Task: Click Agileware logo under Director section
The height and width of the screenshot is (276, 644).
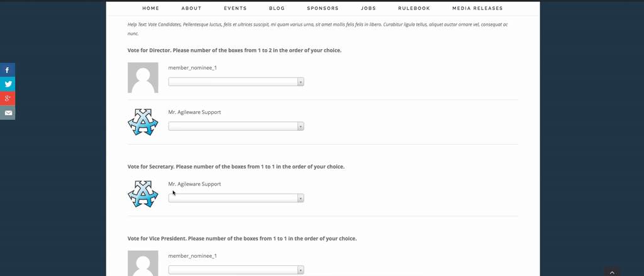Action: [143, 122]
